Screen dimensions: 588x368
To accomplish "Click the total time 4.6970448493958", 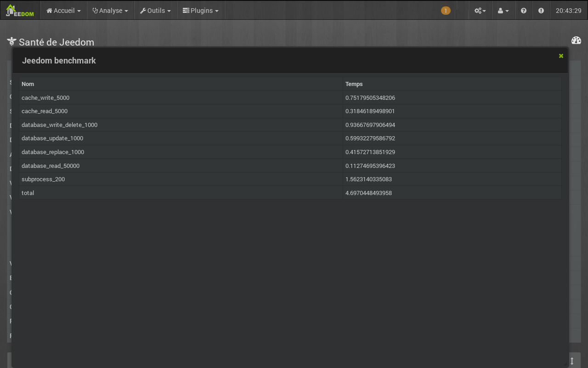I will pyautogui.click(x=368, y=193).
